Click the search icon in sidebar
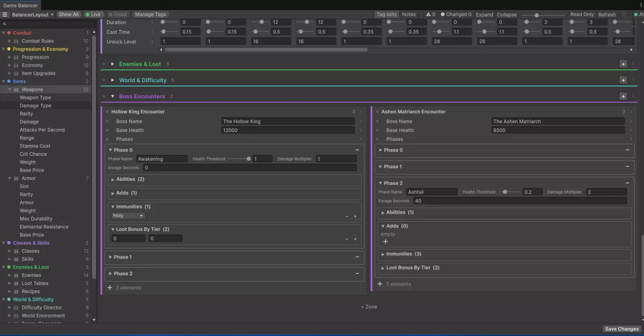The image size is (644, 336). [4, 24]
